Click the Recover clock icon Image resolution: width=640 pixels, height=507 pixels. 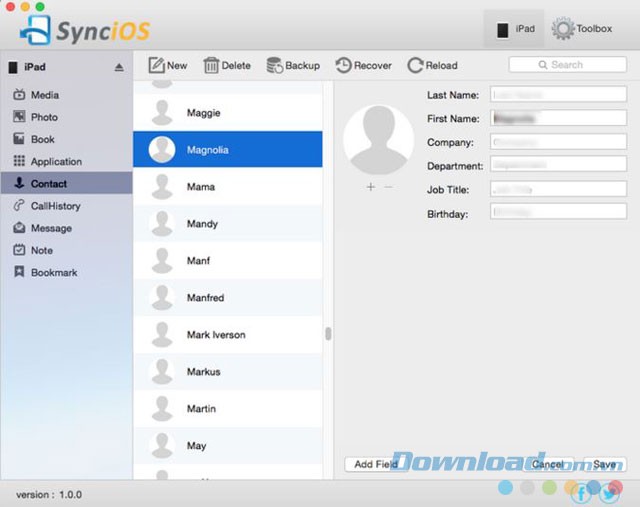click(x=343, y=65)
